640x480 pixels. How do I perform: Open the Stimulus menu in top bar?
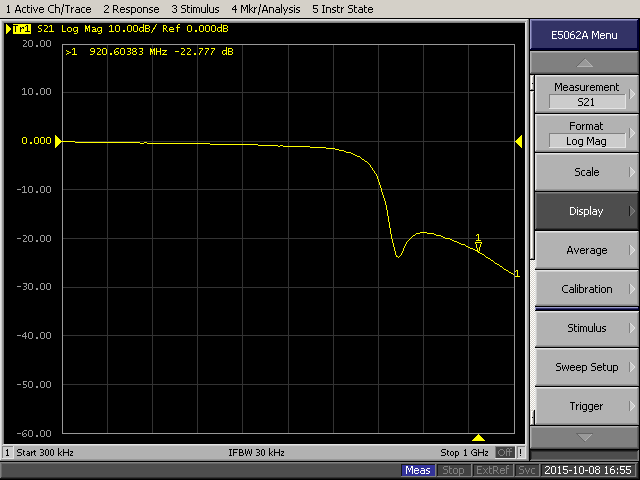(195, 9)
